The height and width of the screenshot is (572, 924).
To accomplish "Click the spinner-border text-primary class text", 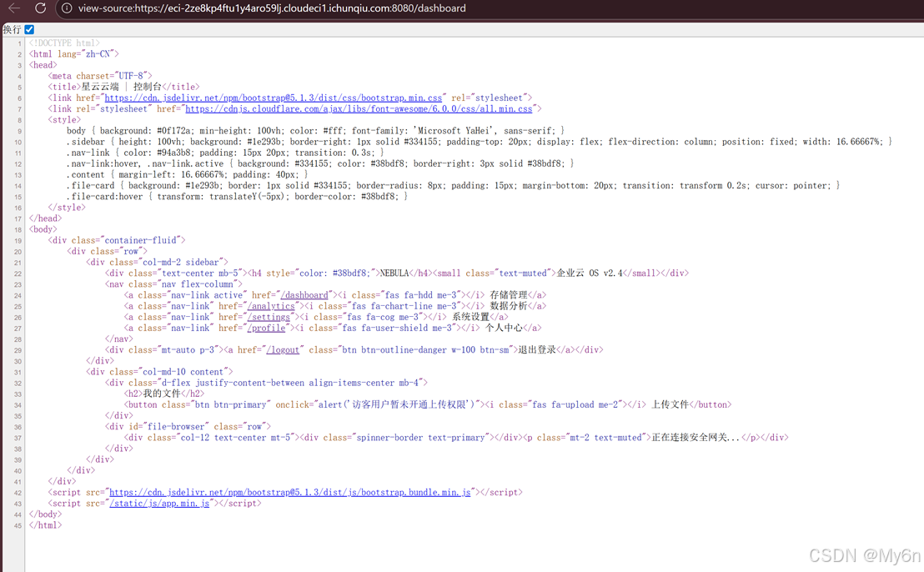I will (421, 438).
